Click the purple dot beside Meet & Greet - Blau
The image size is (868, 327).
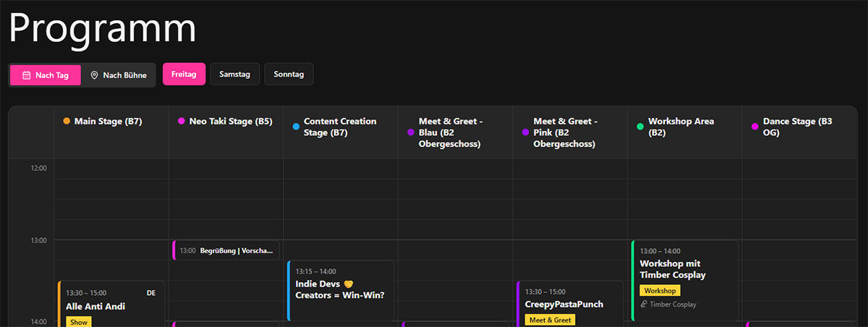pyautogui.click(x=411, y=132)
